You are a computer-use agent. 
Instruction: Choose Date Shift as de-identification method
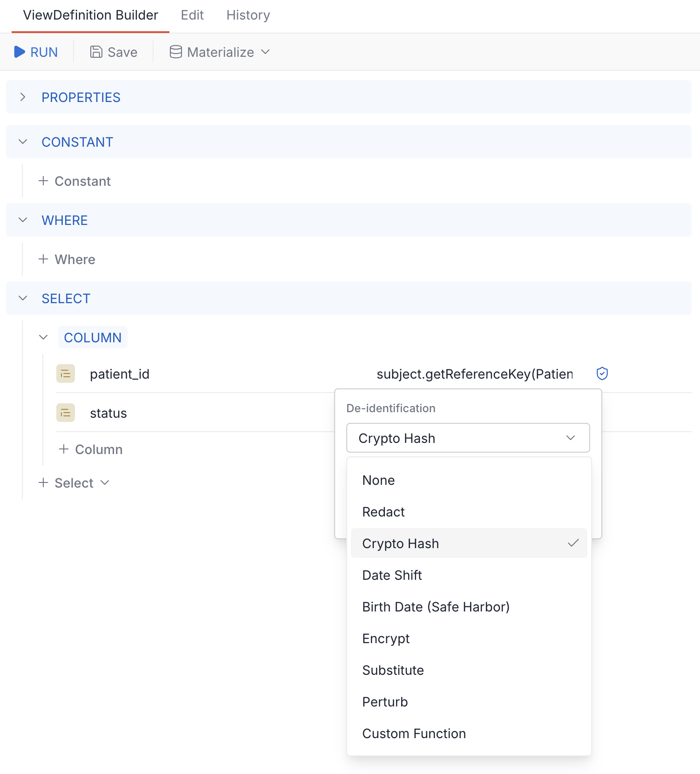tap(392, 575)
